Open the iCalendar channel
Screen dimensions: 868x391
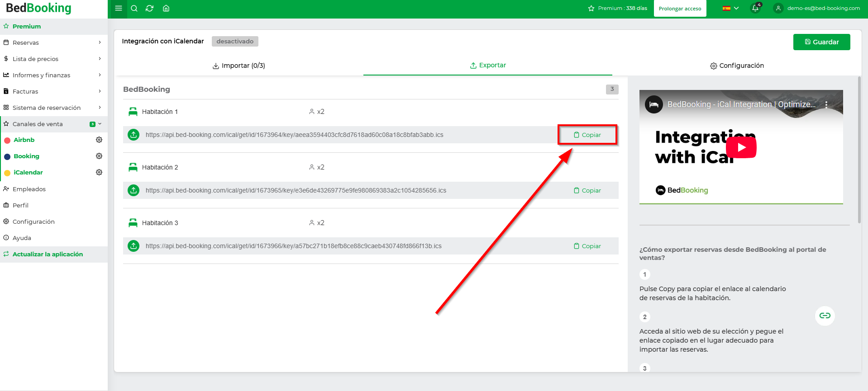28,172
